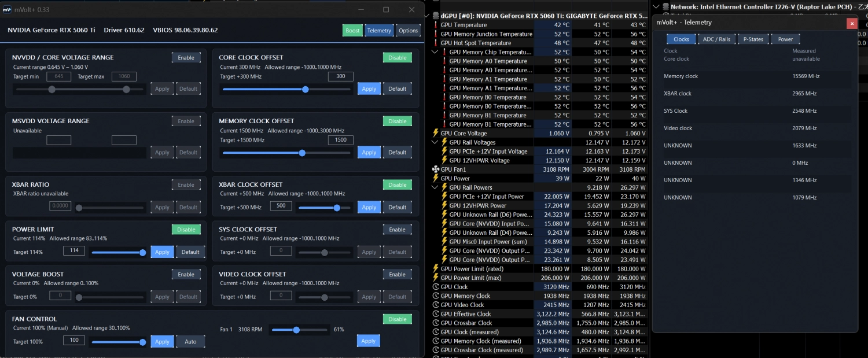Viewport: 868px width, 358px height.
Task: Open the Options tab in mVolt+
Action: coord(408,31)
